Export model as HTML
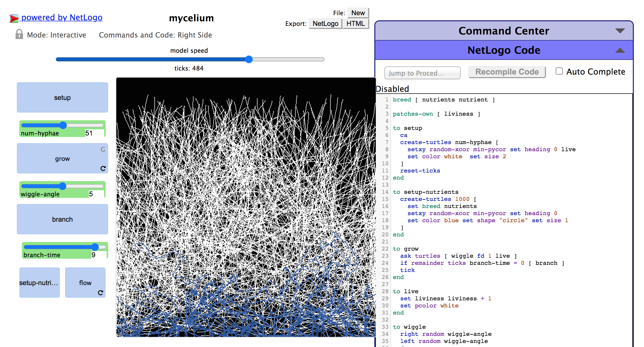644x347 pixels. tap(355, 24)
